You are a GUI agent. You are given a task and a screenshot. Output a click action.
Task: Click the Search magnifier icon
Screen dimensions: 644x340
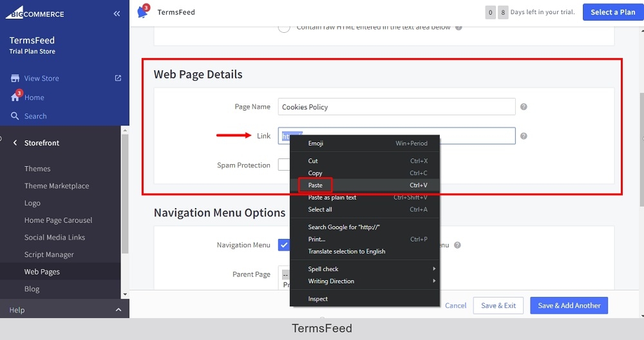pos(15,116)
